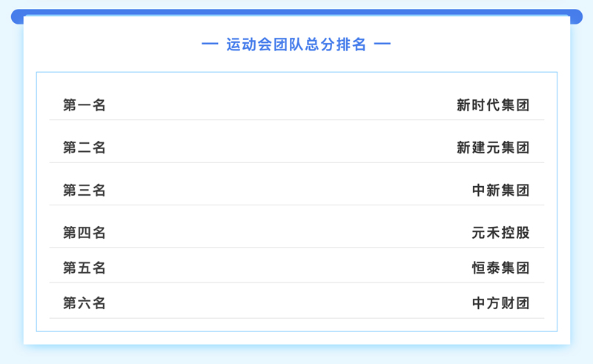Click the blue header bar at top
The image size is (593, 364).
coord(296,13)
